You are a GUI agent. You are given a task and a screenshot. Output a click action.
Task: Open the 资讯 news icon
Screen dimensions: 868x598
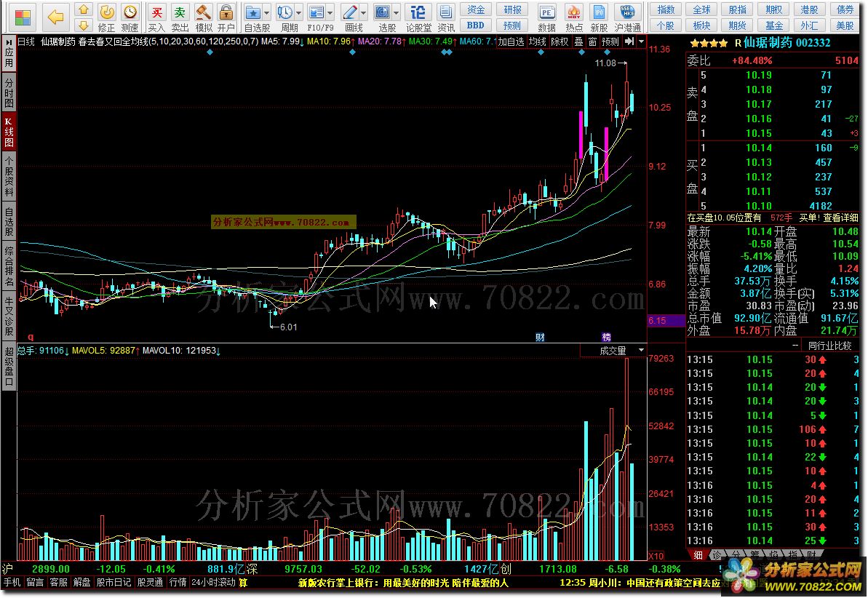point(445,17)
